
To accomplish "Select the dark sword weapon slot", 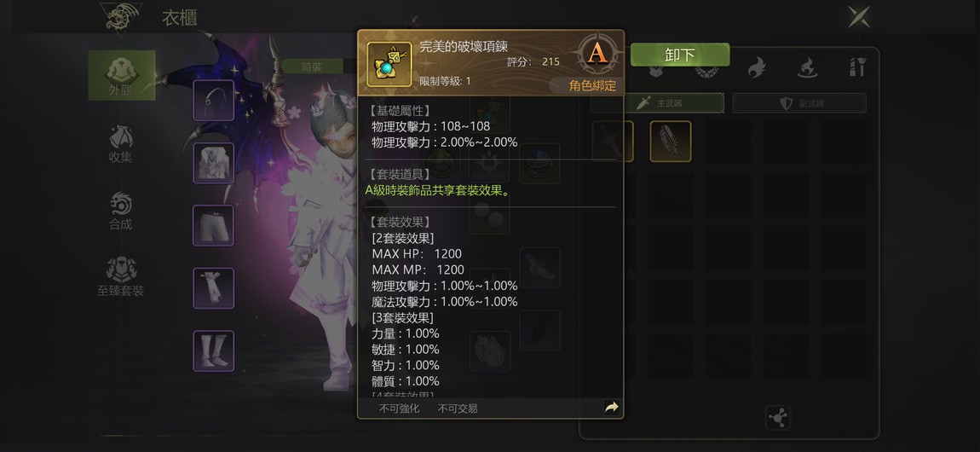I will [x=613, y=142].
